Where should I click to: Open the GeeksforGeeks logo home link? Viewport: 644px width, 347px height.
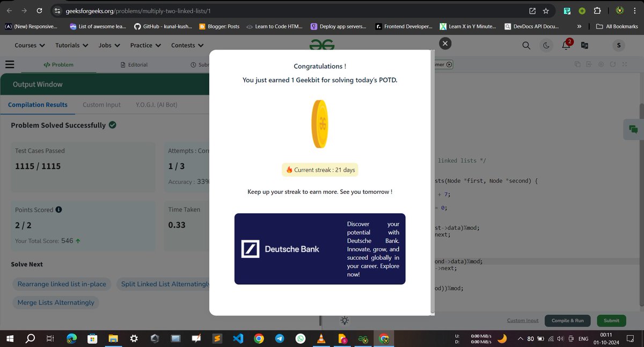tap(322, 45)
